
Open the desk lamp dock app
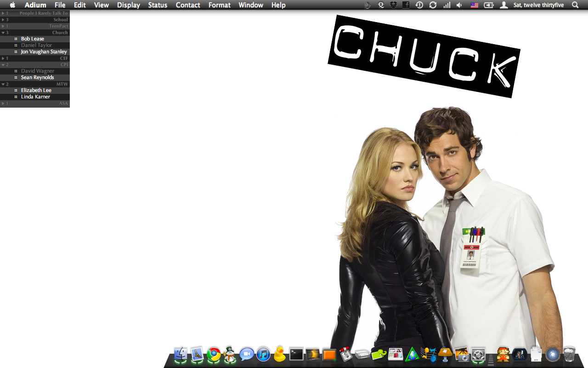[x=445, y=354]
